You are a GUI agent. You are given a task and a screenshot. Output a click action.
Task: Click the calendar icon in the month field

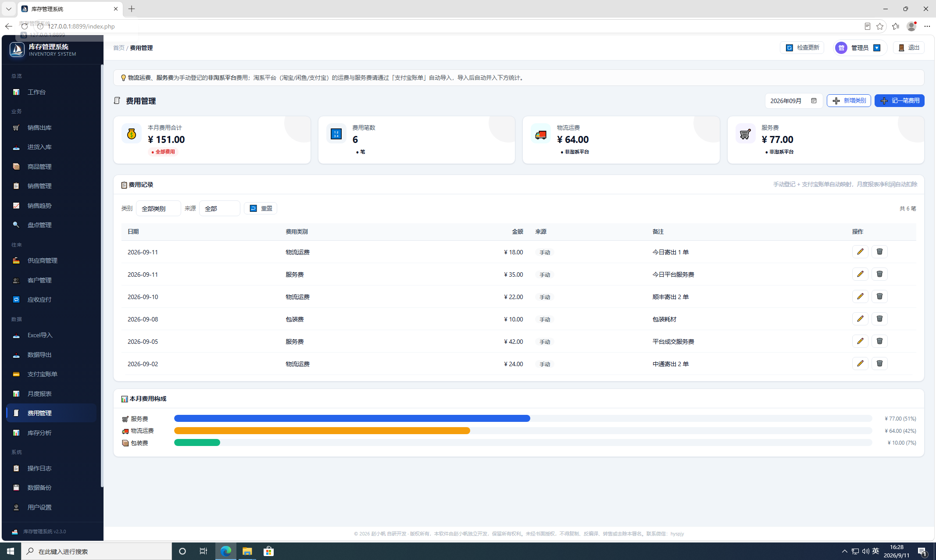click(x=814, y=101)
